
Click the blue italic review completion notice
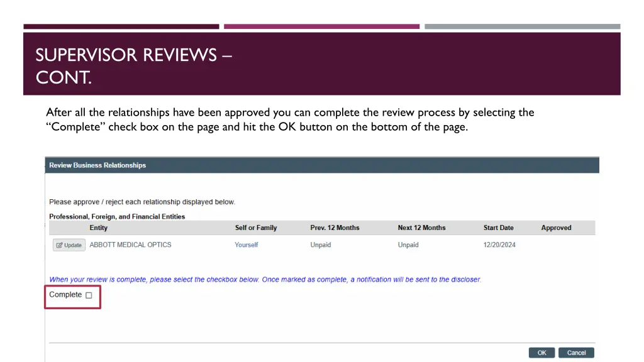(265, 280)
